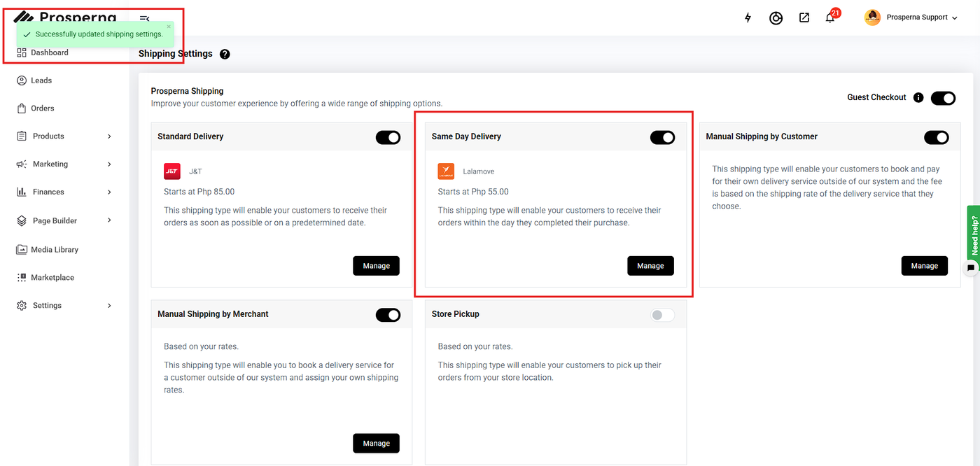Image resolution: width=980 pixels, height=466 pixels.
Task: Dismiss the success notification toast
Action: (x=169, y=27)
